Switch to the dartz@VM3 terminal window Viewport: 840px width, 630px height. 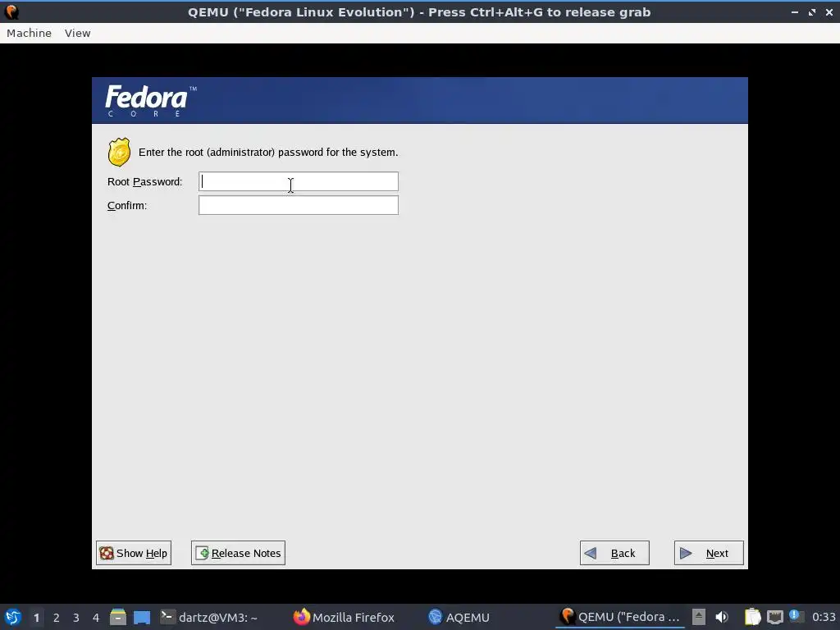coord(209,617)
